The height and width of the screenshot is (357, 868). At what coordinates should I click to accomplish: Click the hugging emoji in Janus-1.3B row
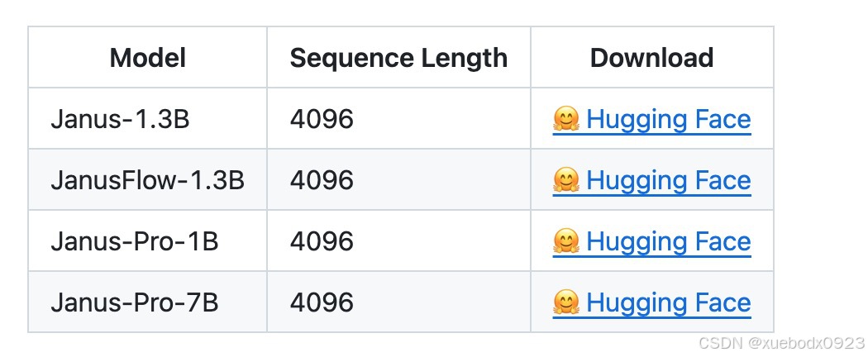point(565,119)
